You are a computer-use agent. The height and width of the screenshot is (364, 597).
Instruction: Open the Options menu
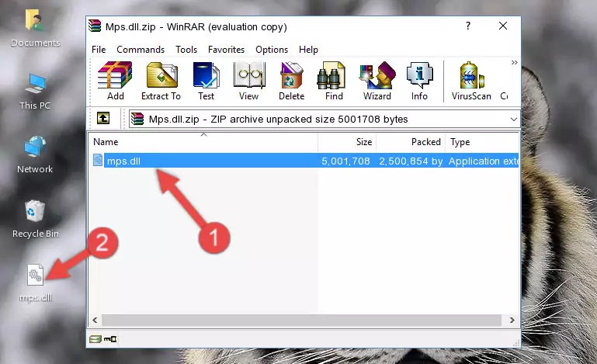pos(272,50)
